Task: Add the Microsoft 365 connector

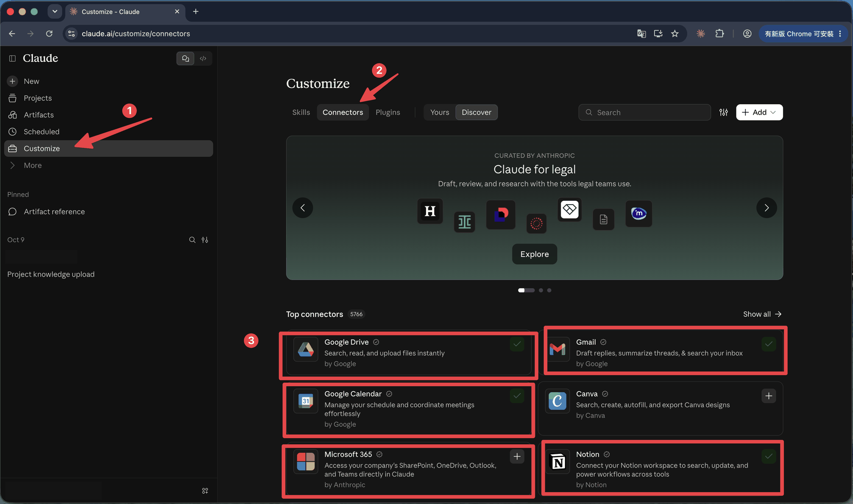Action: (517, 457)
